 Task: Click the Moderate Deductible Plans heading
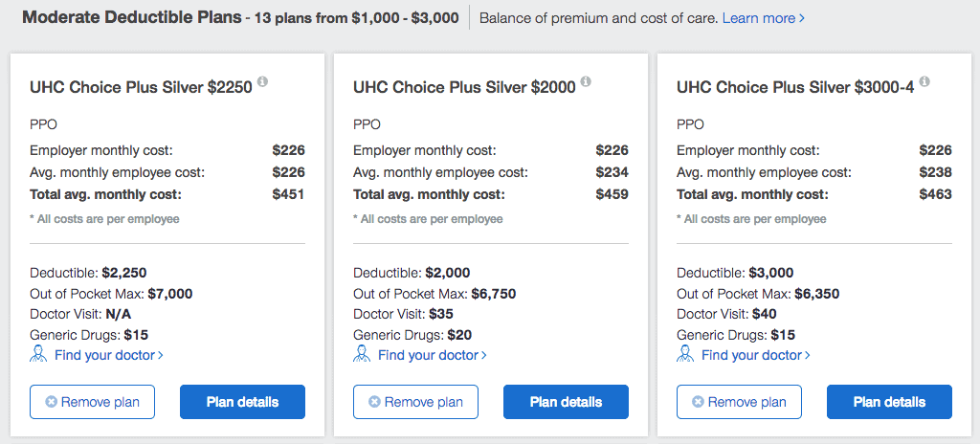pyautogui.click(x=132, y=17)
